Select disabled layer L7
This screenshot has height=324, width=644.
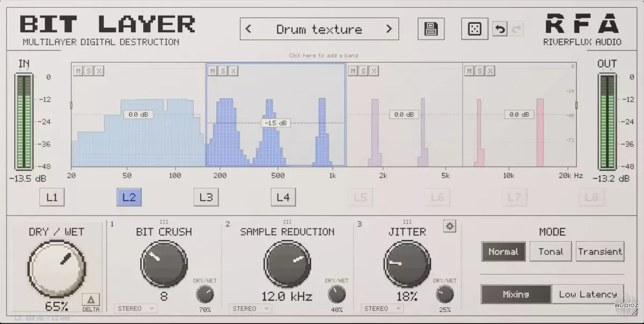514,197
